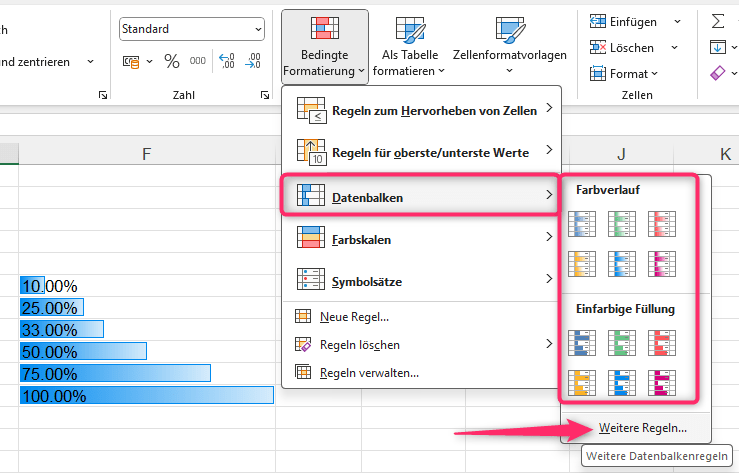
Task: Open Zahl group dialog launcher
Action: point(265,95)
